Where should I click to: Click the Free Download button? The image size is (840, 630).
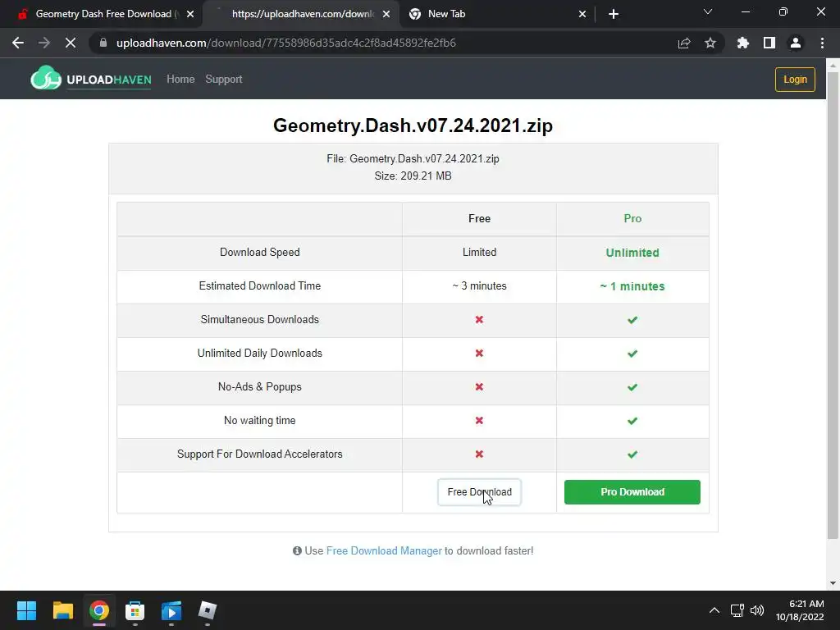[479, 492]
